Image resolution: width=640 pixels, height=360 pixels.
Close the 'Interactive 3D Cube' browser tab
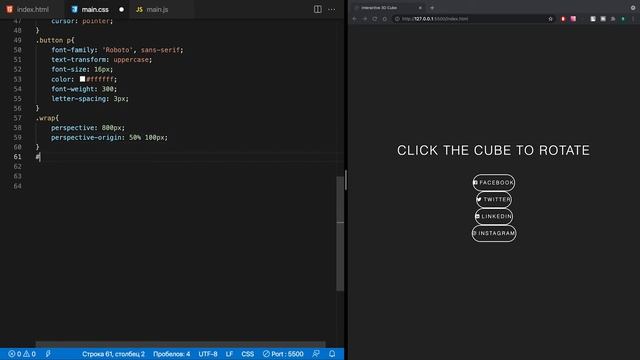click(420, 8)
